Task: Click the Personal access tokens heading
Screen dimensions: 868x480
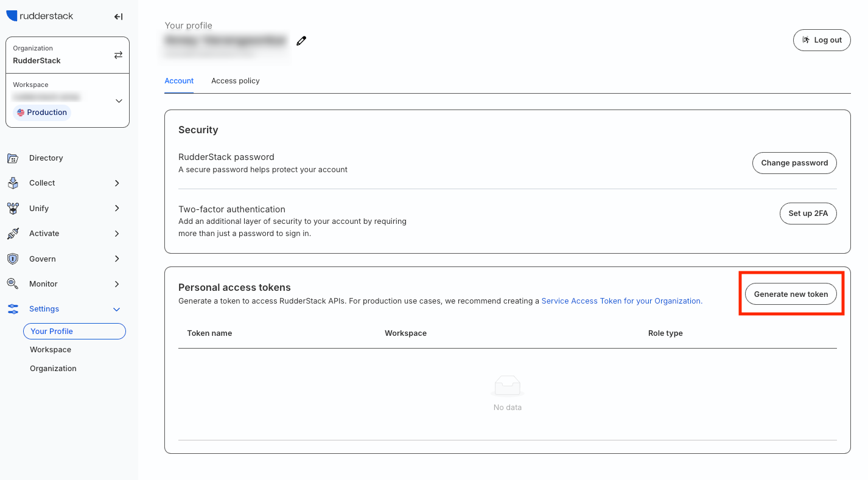Action: coord(234,288)
